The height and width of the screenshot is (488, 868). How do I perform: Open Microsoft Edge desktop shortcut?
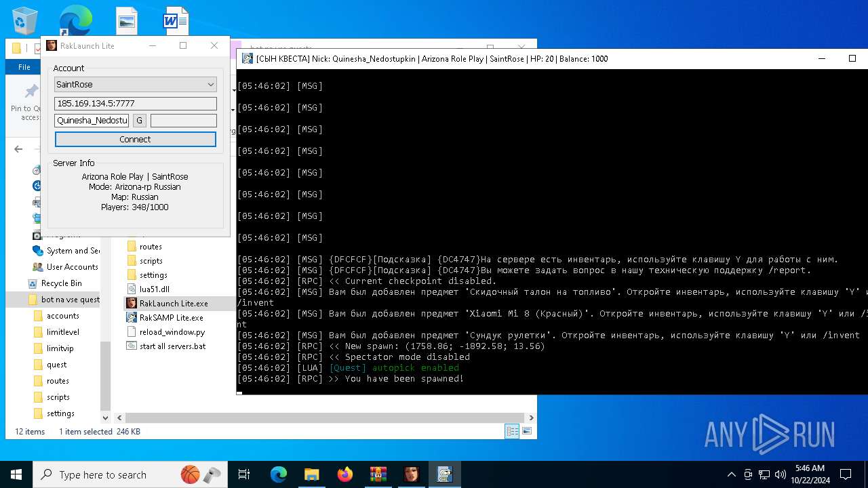[x=75, y=20]
